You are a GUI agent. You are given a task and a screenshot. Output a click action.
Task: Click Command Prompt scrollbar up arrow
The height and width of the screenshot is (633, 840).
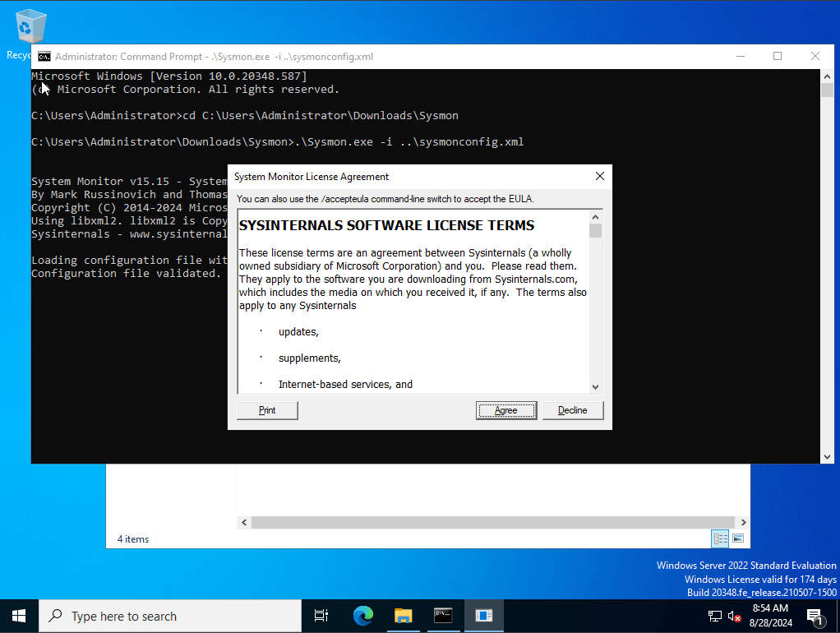tap(827, 76)
